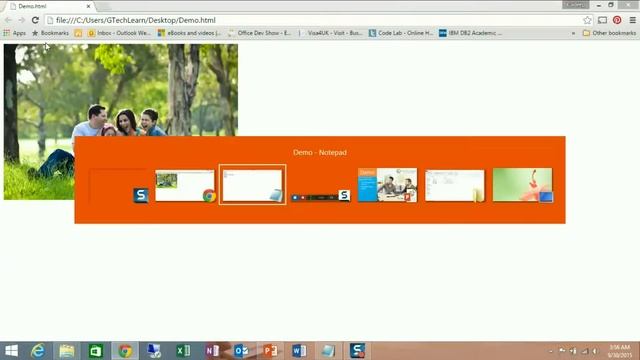Open Word from the taskbar

click(x=299, y=351)
